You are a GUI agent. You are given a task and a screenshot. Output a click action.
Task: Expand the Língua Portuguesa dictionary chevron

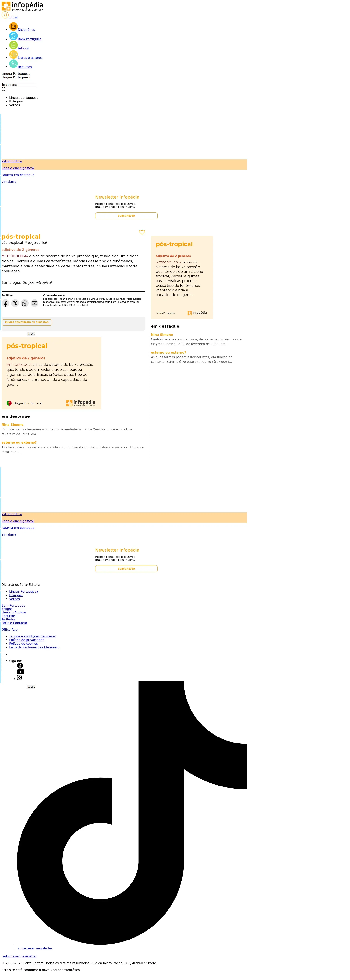coord(3,81)
